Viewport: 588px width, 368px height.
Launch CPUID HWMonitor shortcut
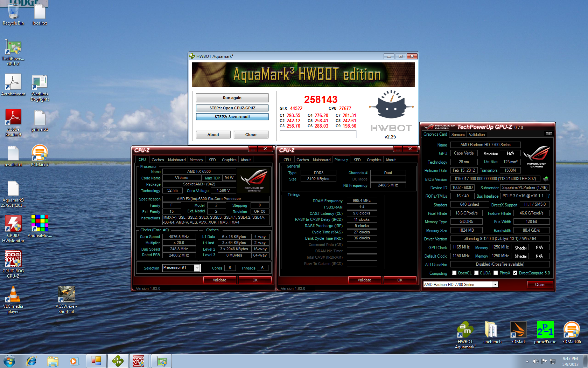click(13, 229)
